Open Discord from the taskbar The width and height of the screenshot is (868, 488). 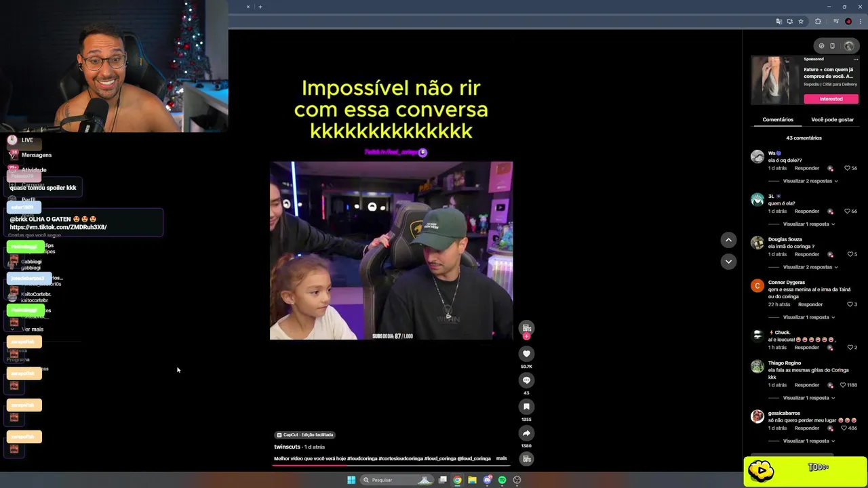coord(487,480)
